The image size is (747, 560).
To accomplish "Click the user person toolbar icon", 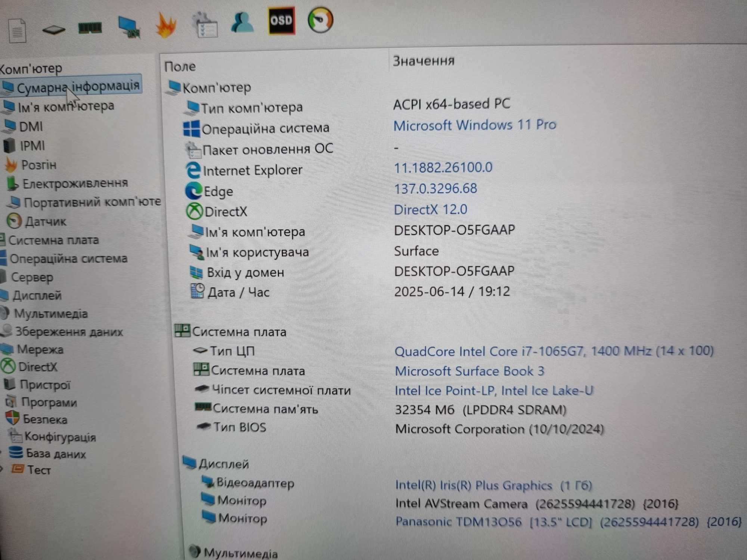I will (242, 22).
